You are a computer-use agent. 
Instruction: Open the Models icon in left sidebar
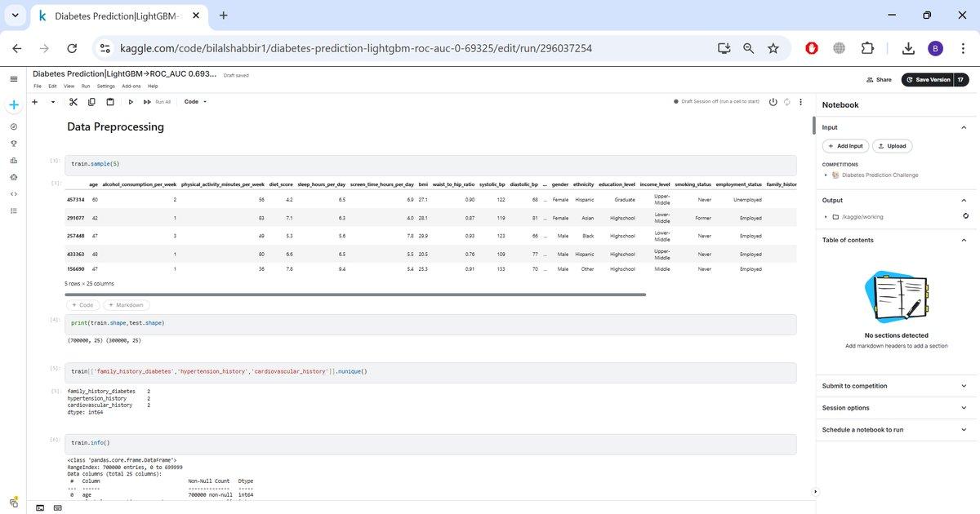tap(13, 177)
